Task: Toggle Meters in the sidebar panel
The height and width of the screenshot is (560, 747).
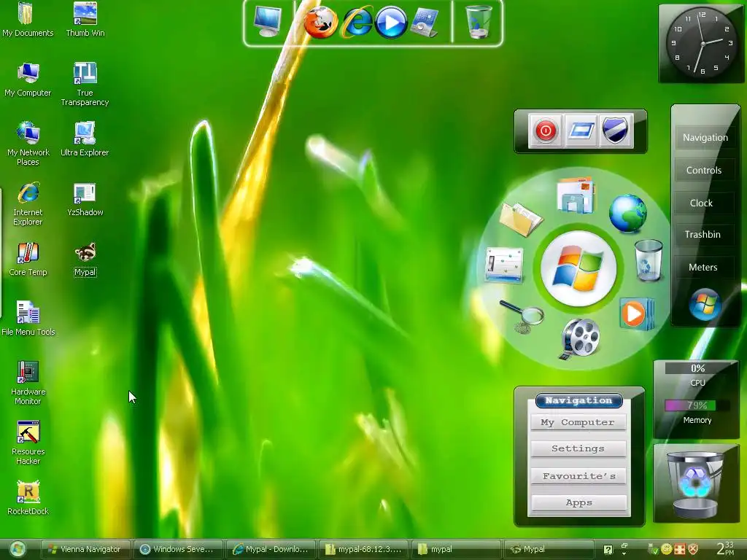Action: (703, 267)
